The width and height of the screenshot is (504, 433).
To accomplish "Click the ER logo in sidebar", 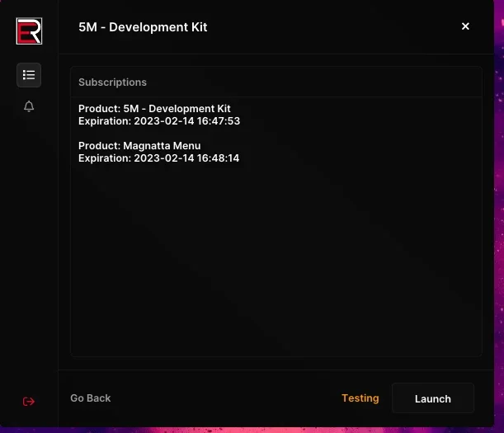I will click(29, 31).
